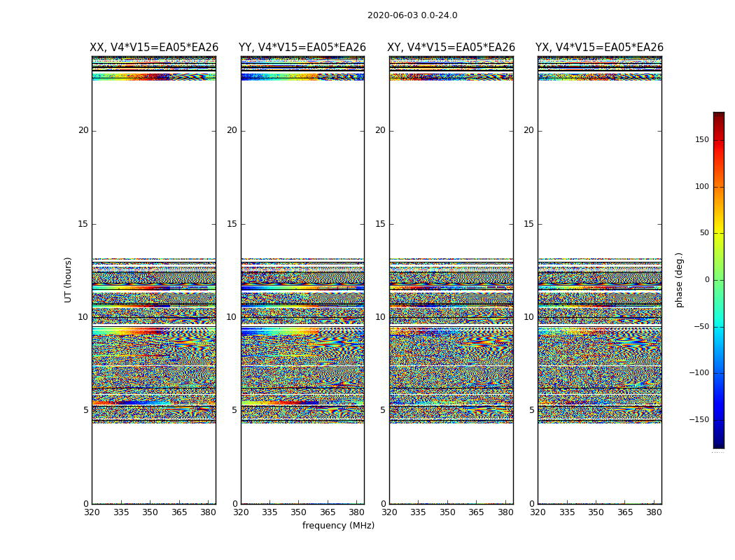The height and width of the screenshot is (560, 735).
Task: Click the 'frequency (MHz)' axis label
Action: coord(338,526)
